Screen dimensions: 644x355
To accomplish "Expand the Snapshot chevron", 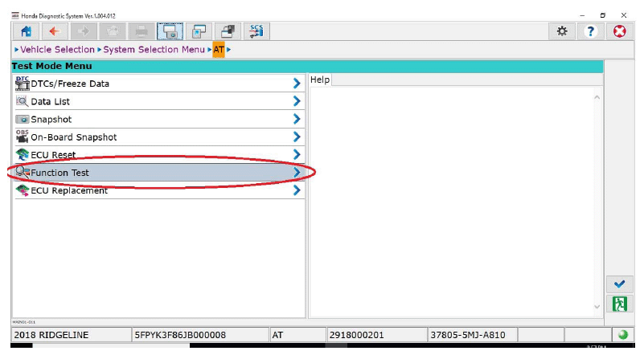I will click(297, 119).
